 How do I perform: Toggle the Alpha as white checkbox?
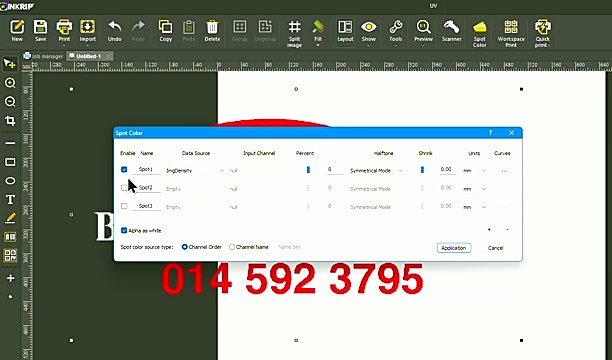124,230
